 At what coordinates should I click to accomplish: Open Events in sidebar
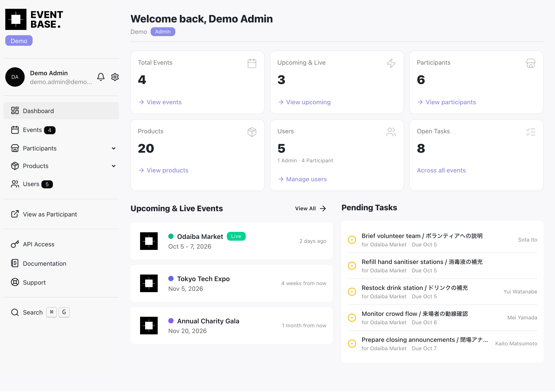coord(61,130)
